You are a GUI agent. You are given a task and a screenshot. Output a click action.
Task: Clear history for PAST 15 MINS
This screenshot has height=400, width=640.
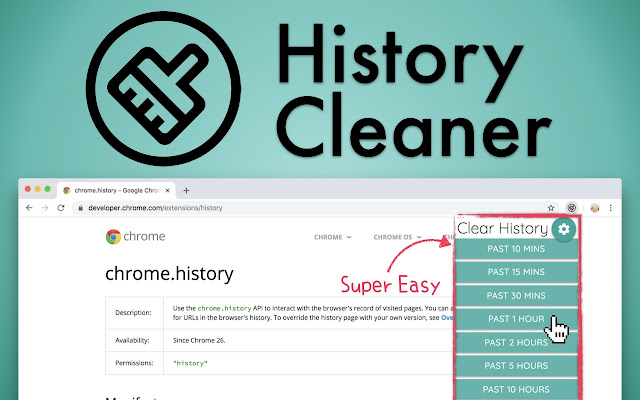click(x=516, y=272)
